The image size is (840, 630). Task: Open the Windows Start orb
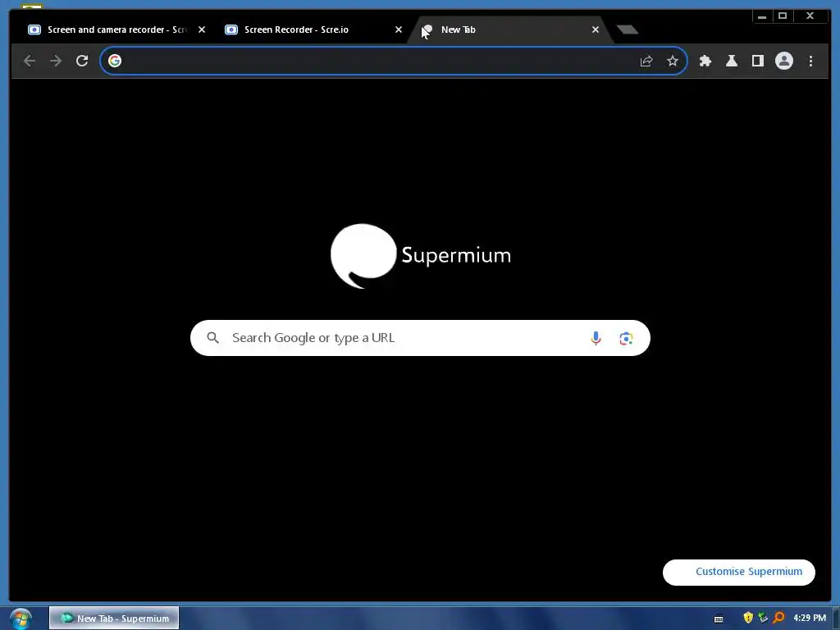coord(21,619)
